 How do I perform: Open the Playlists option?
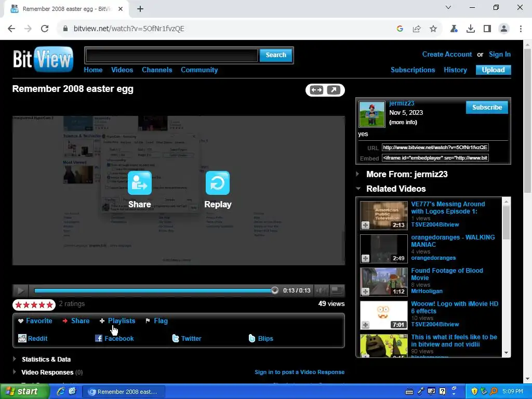[117, 321]
